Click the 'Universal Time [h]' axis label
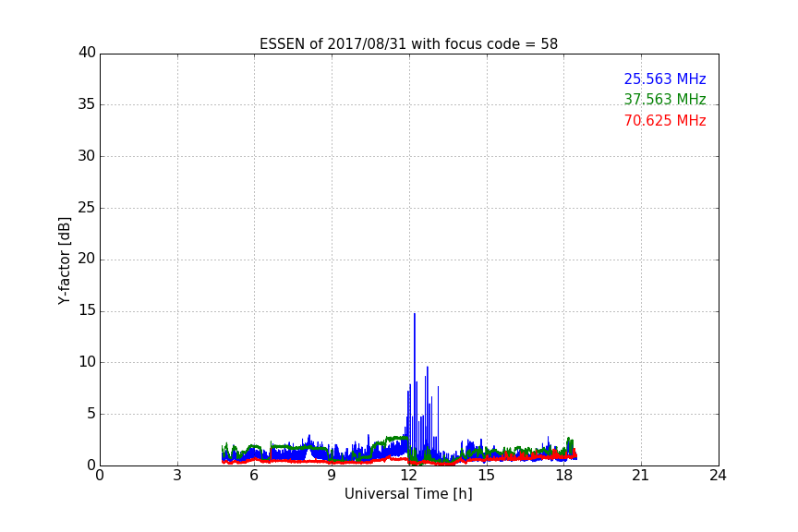The image size is (798, 532). pos(408,494)
